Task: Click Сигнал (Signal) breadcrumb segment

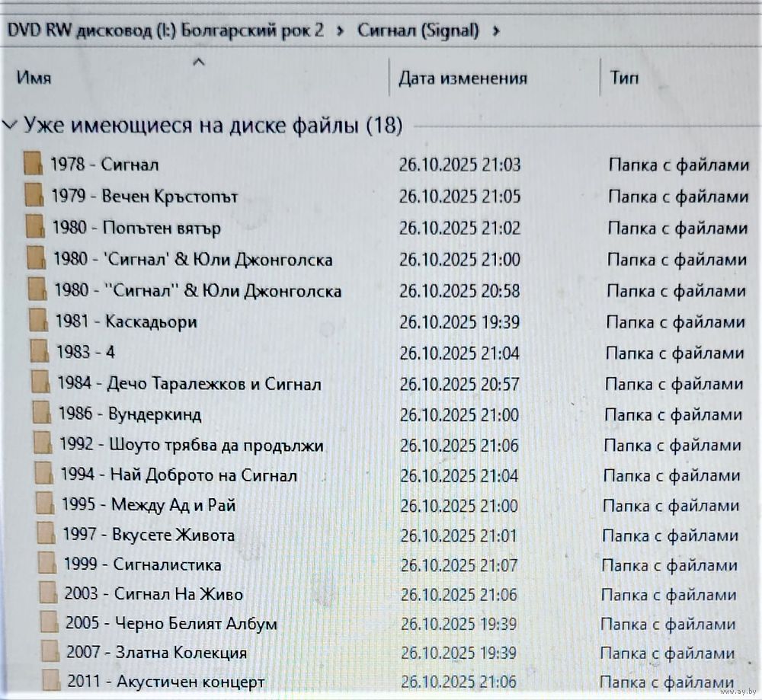Action: pyautogui.click(x=418, y=31)
